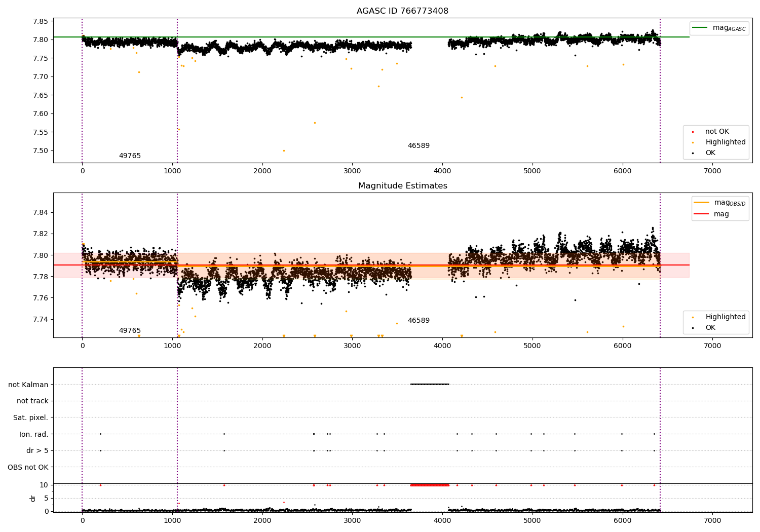Click the mag AGASC legend entry
Image resolution: width=760 pixels, height=532 pixels.
(x=719, y=28)
